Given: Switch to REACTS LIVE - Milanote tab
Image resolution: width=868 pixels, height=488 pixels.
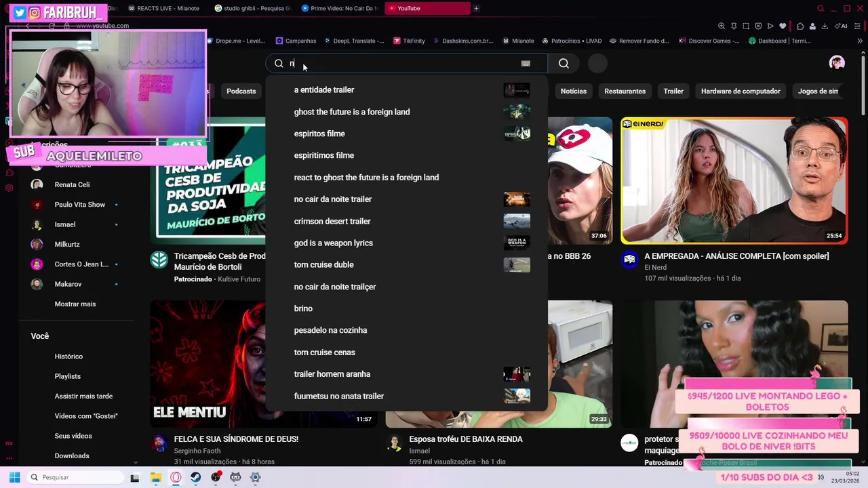Looking at the screenshot, I should 163,8.
